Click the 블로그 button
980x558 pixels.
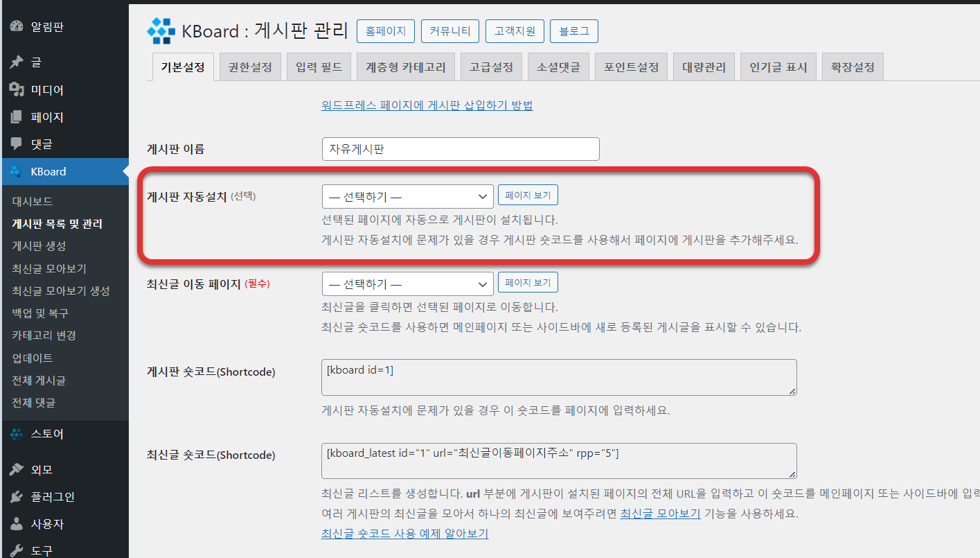click(574, 31)
